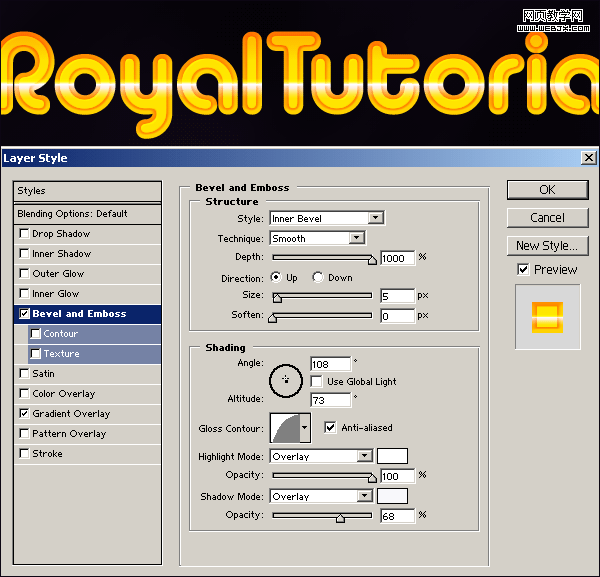Click the New Style... button
Viewport: 600px width, 577px height.
pyautogui.click(x=547, y=246)
